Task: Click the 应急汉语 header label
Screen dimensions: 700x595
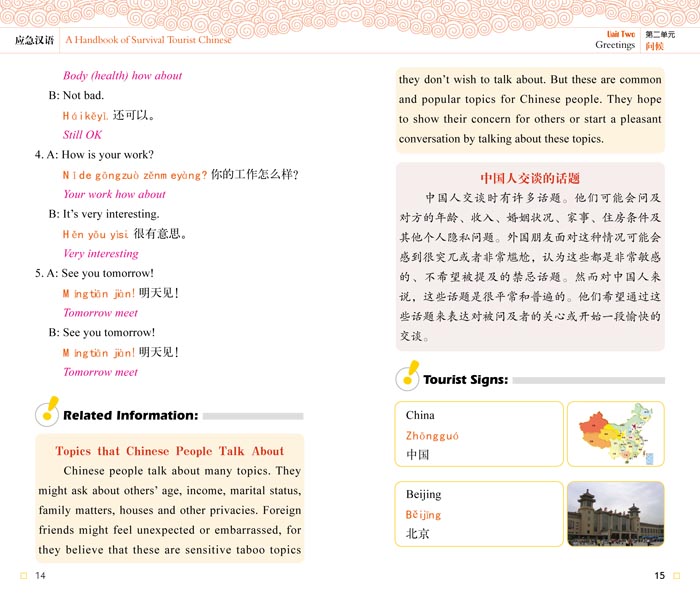Action: 34,40
